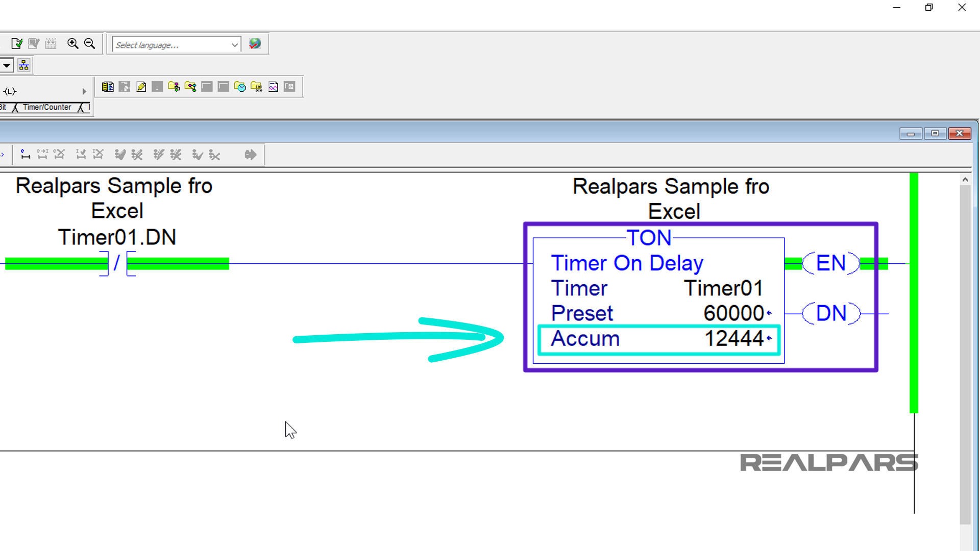Viewport: 980px width, 551px height.
Task: Switch to the Timer/Counter instruction tab
Action: click(x=48, y=107)
